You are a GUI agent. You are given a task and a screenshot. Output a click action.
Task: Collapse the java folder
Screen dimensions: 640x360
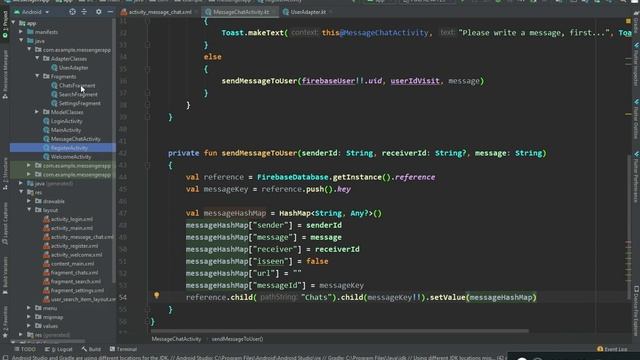pyautogui.click(x=21, y=41)
